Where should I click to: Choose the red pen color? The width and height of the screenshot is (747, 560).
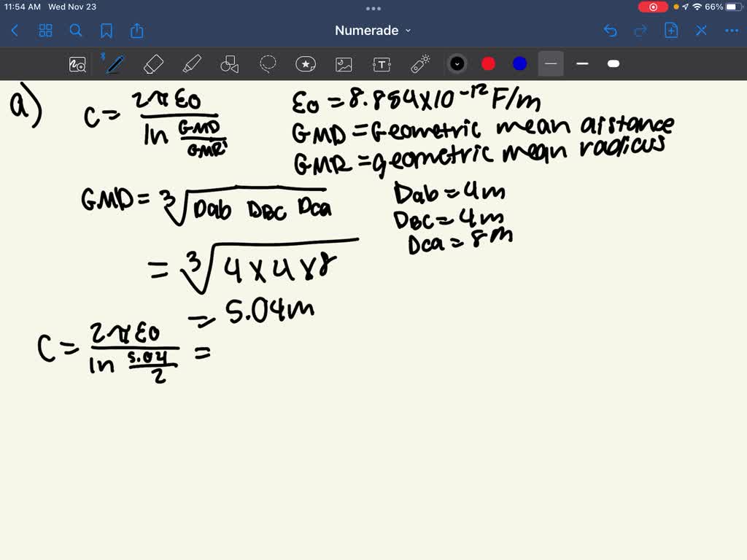pos(489,64)
